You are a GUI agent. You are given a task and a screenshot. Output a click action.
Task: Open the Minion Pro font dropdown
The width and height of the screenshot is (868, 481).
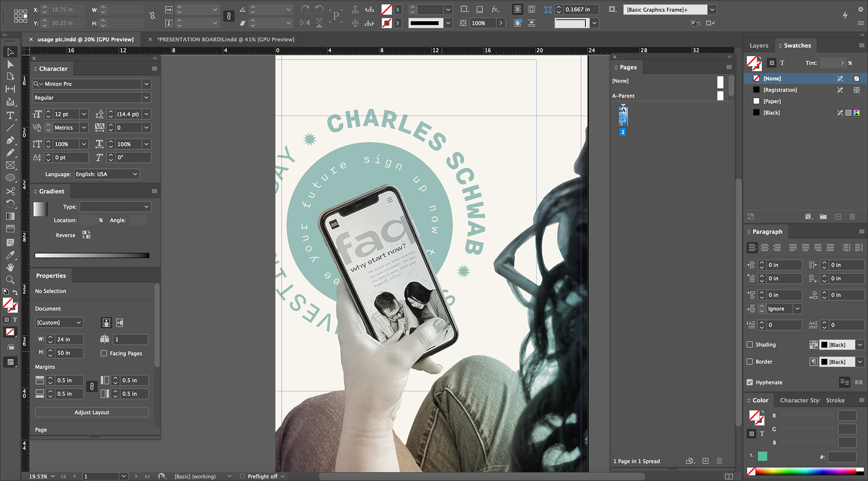click(x=146, y=84)
